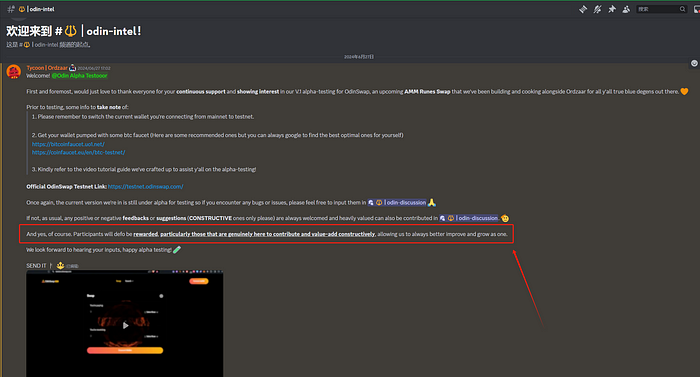Click the date divider label 2024年6月27日
700x377 pixels.
coord(359,57)
